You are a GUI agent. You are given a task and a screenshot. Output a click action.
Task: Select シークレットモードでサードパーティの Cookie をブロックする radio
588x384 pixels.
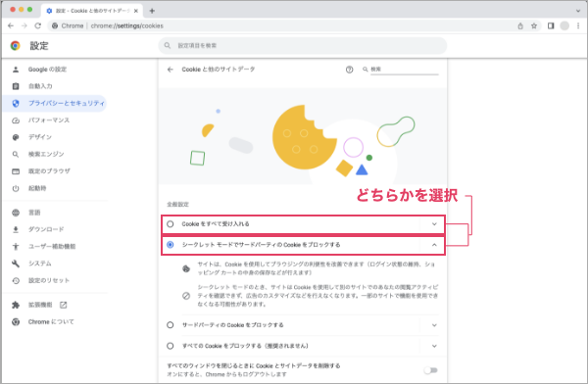171,245
